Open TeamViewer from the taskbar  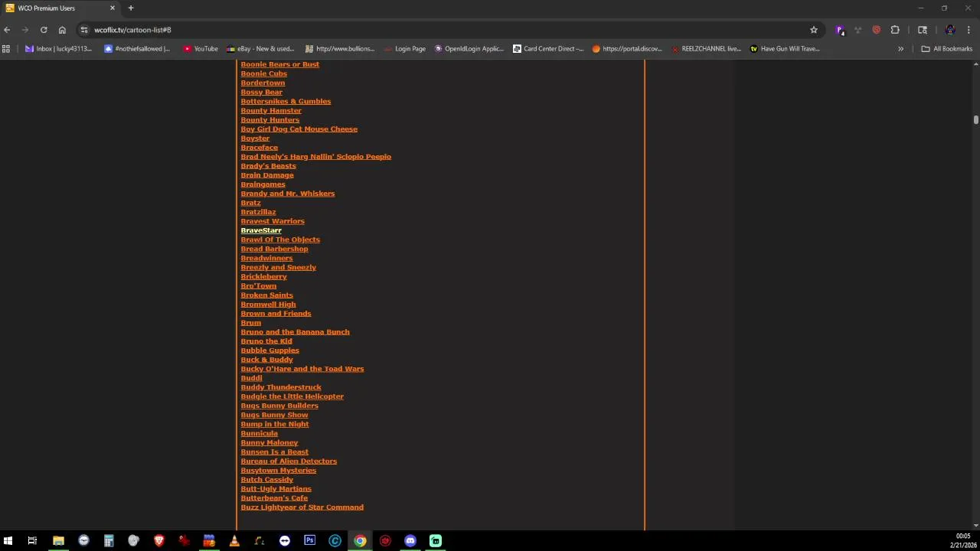click(284, 541)
